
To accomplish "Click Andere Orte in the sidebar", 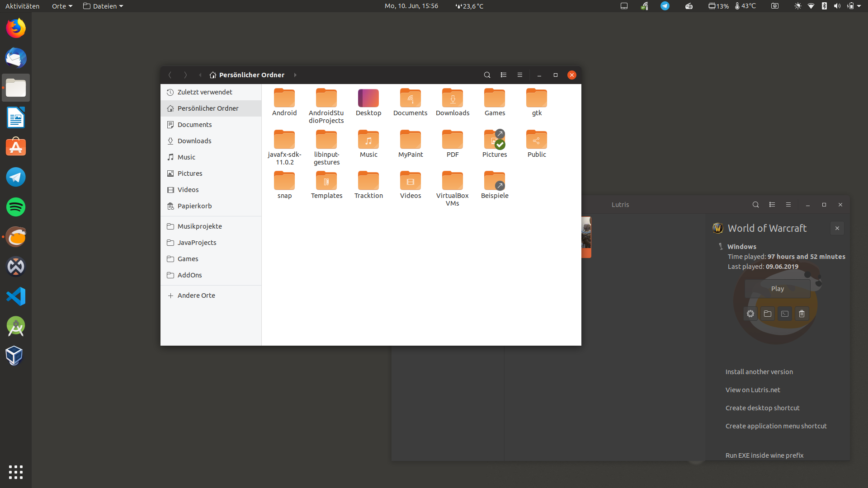I will [x=196, y=296].
